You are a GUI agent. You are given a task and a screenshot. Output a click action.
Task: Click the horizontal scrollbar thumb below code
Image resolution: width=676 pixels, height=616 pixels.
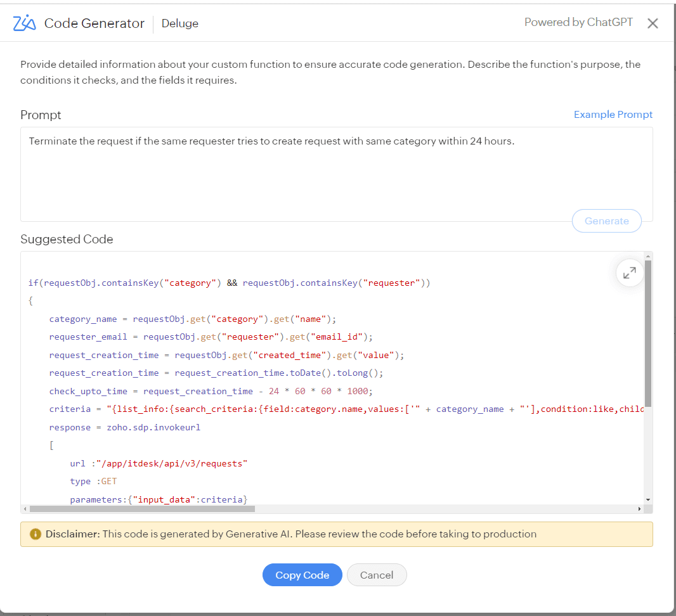[x=142, y=509]
